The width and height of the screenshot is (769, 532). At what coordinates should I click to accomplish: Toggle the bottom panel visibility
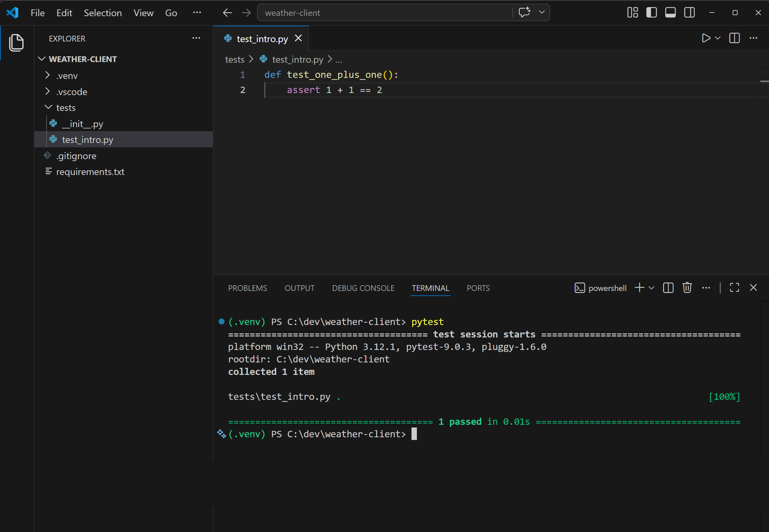(x=670, y=13)
